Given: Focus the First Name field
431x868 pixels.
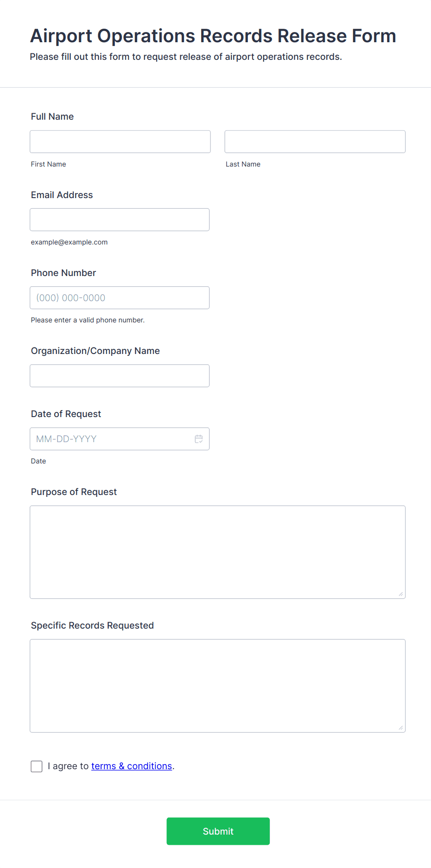Looking at the screenshot, I should tap(120, 141).
